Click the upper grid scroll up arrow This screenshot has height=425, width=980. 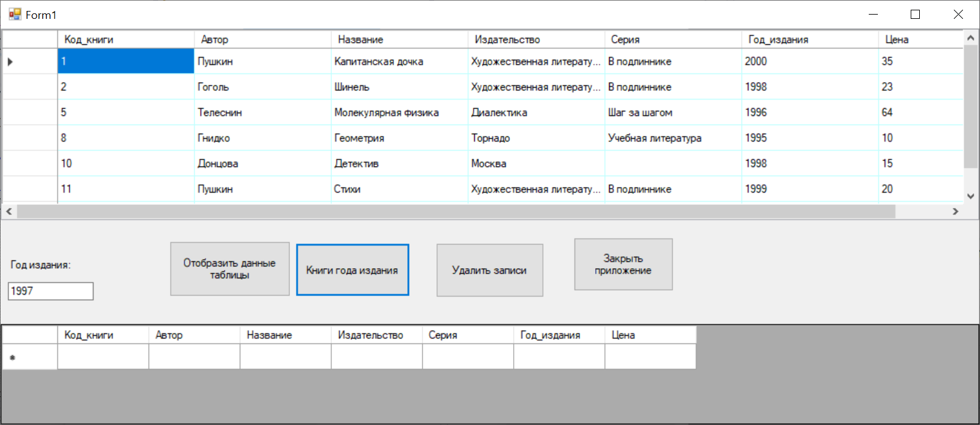970,38
